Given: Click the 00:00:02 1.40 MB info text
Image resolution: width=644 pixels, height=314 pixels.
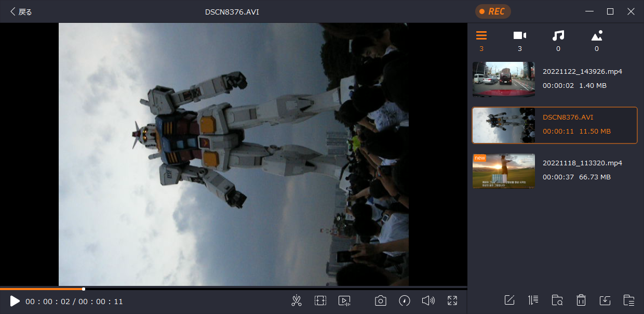Looking at the screenshot, I should [574, 86].
